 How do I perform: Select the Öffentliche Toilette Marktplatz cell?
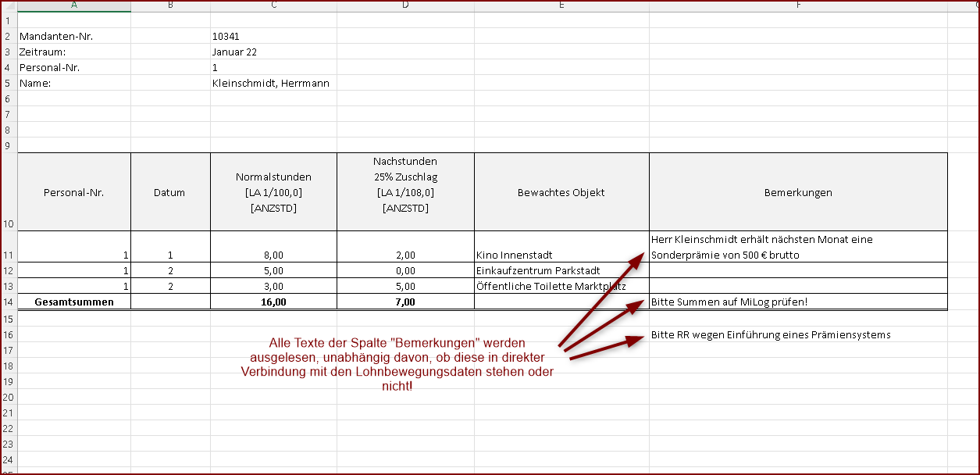(x=551, y=286)
